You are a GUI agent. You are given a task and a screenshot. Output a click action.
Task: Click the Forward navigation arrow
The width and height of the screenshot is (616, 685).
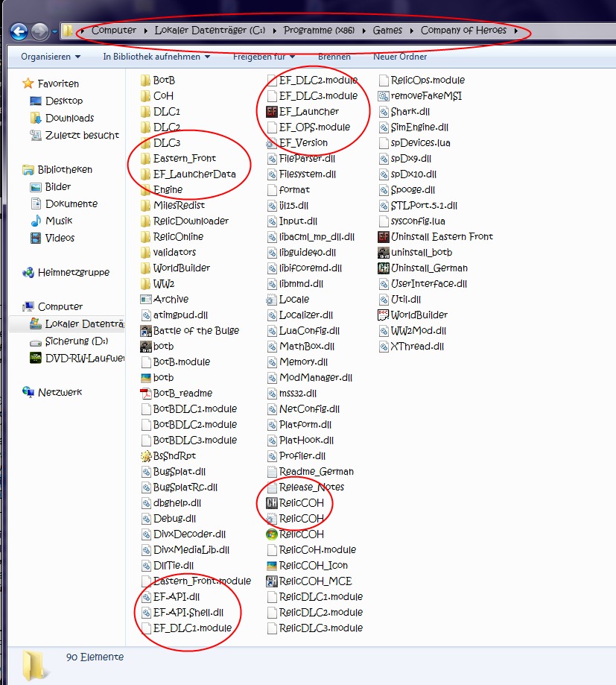click(39, 31)
